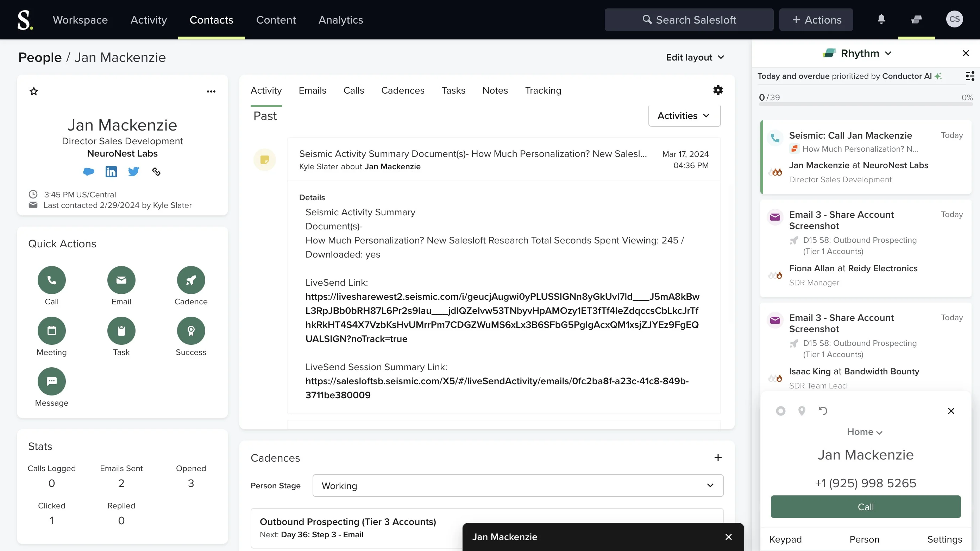Open Content in top navigation
The image size is (980, 551).
[276, 20]
